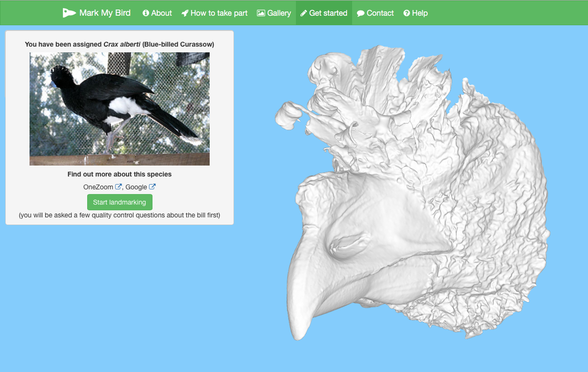Click the pencil icon beside Get started
Viewport: 588px width, 372px height.
tap(304, 13)
